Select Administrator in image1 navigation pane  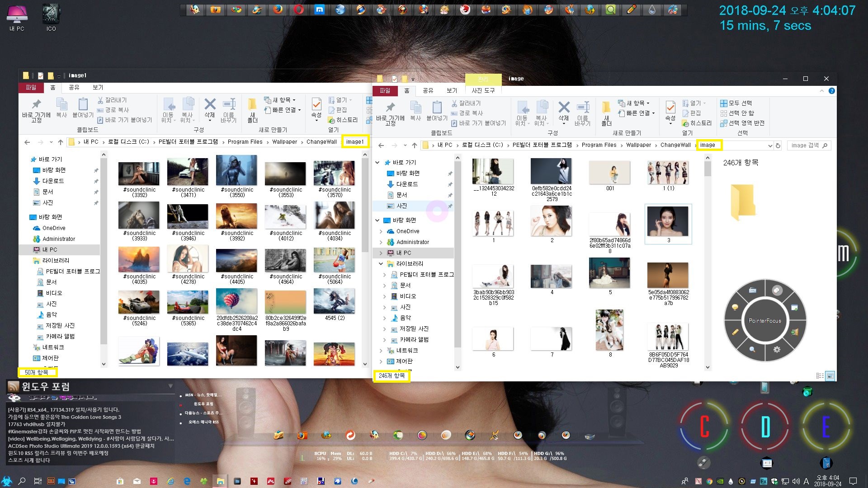pyautogui.click(x=59, y=239)
